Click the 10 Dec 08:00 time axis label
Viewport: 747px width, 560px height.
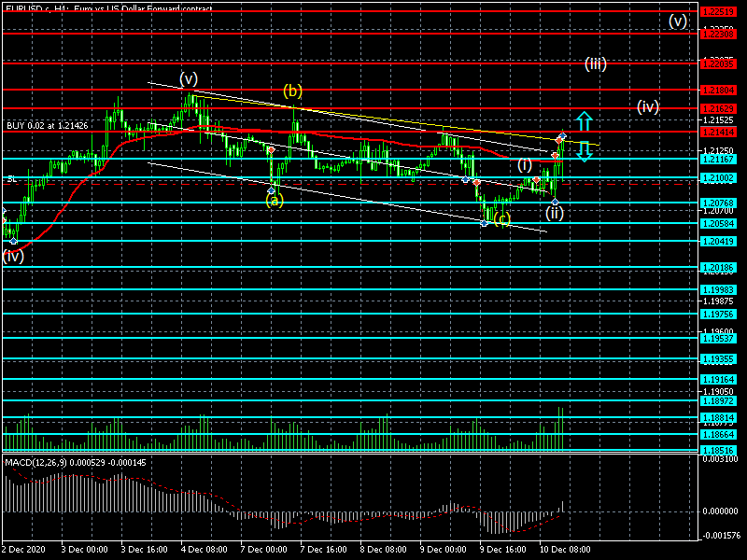click(566, 550)
